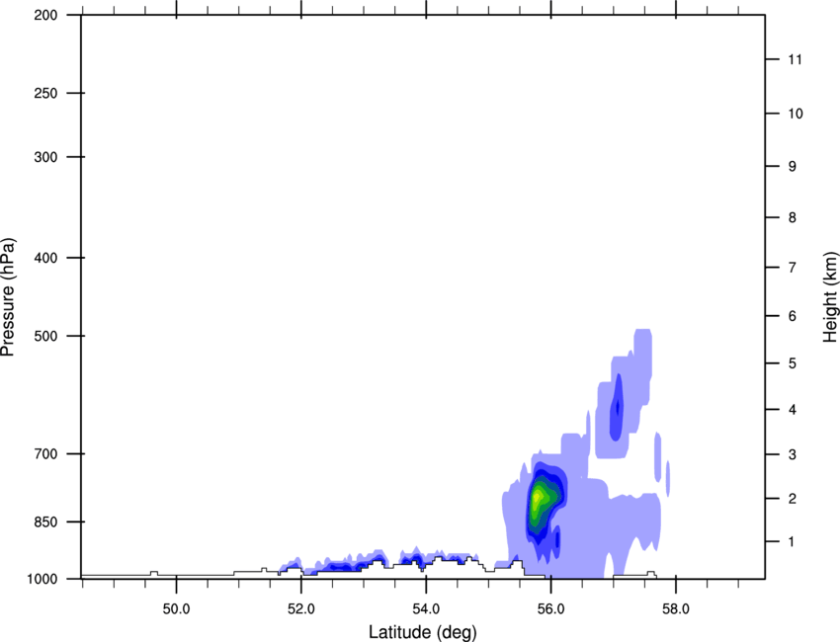Click height tick label '6'
840x642 pixels.
tap(793, 316)
